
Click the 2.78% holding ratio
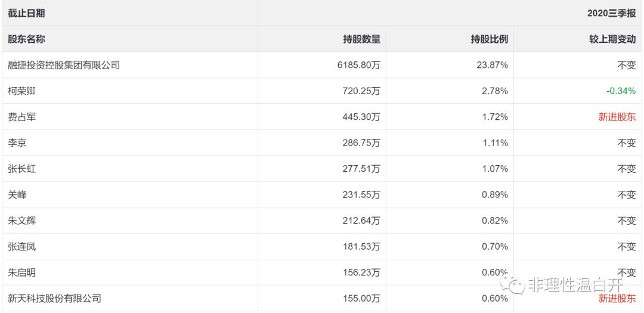point(494,91)
